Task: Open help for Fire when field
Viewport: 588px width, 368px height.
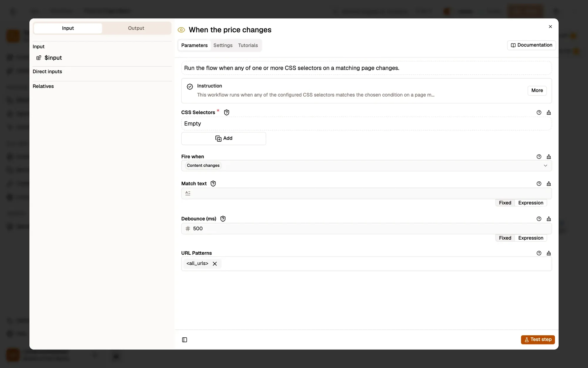Action: coord(539,157)
